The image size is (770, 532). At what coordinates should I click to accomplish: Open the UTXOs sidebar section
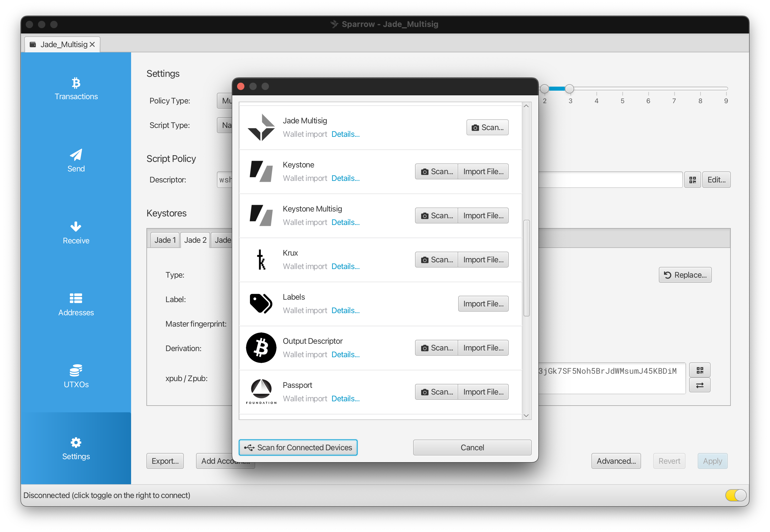(76, 377)
